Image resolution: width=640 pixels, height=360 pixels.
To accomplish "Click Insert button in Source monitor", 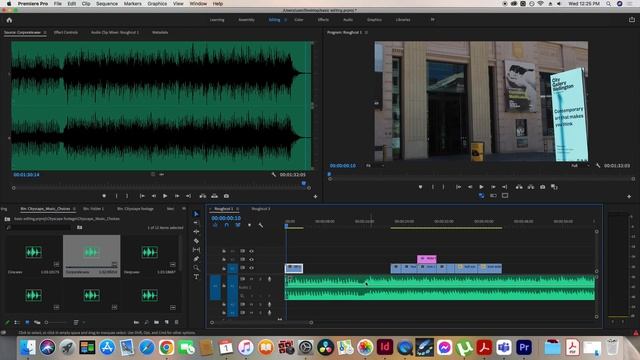I will tap(202, 196).
